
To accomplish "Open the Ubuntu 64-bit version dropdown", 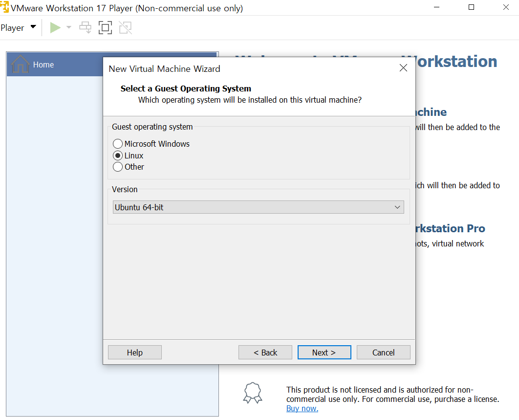I will (x=258, y=207).
